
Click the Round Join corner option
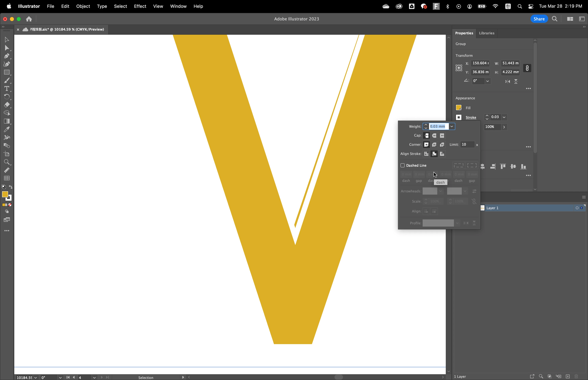tap(434, 145)
